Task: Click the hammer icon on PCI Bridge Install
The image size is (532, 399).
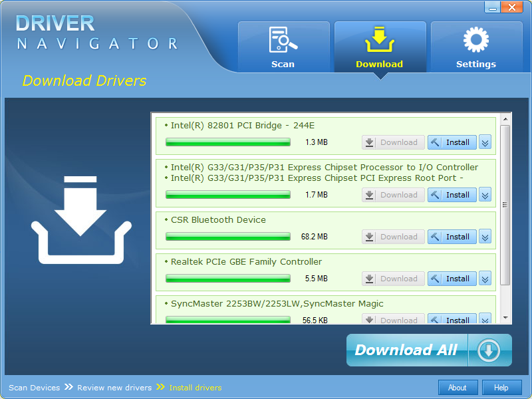Action: pos(435,142)
